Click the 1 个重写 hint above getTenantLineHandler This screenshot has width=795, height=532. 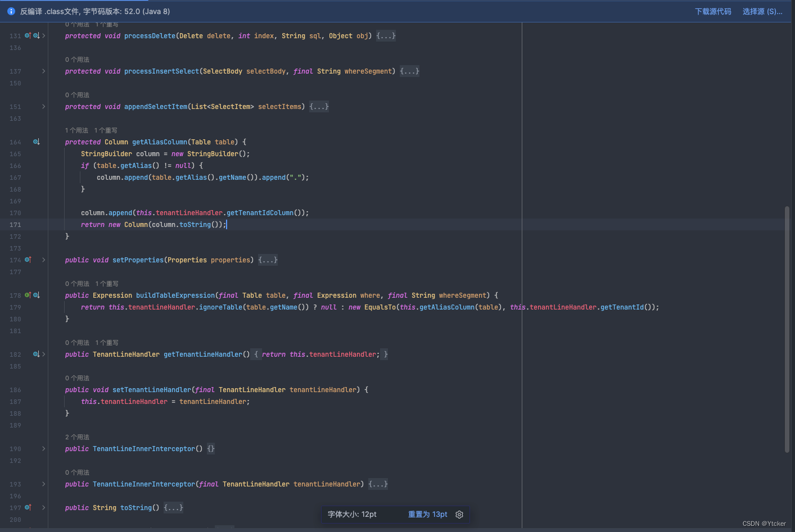107,343
